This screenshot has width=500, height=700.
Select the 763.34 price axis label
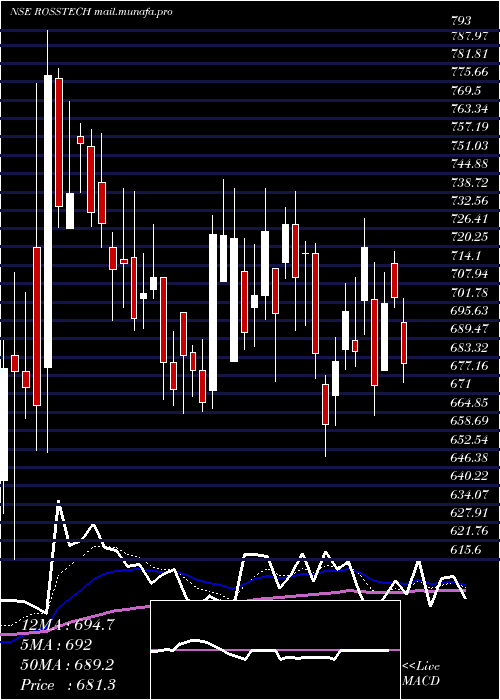[470, 109]
